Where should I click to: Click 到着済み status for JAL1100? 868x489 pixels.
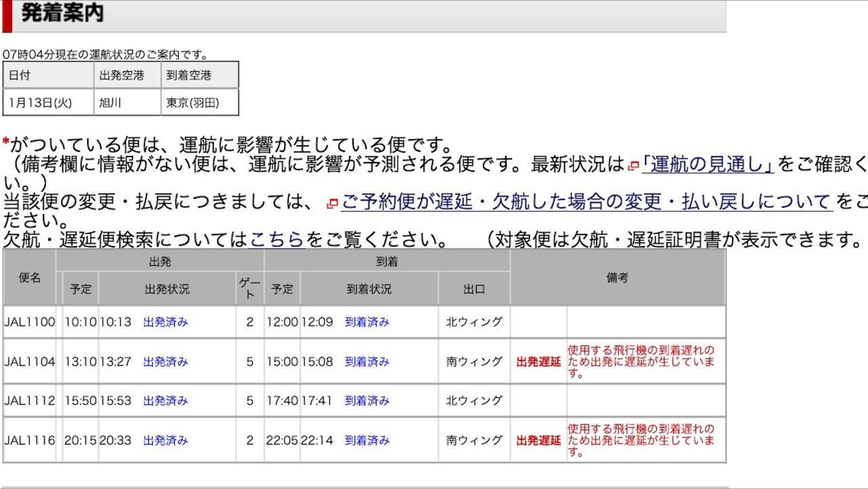tap(367, 322)
